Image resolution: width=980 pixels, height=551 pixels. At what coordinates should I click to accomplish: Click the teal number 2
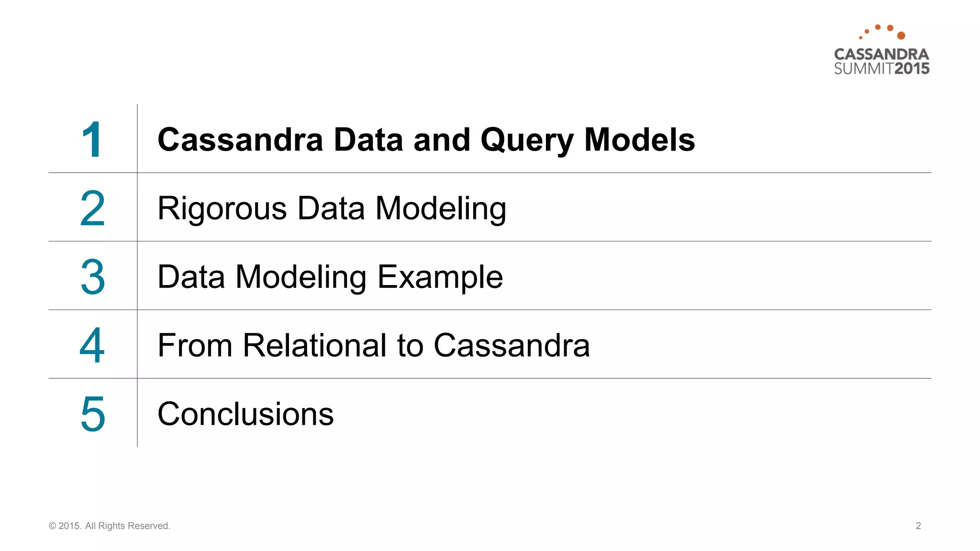pyautogui.click(x=92, y=208)
